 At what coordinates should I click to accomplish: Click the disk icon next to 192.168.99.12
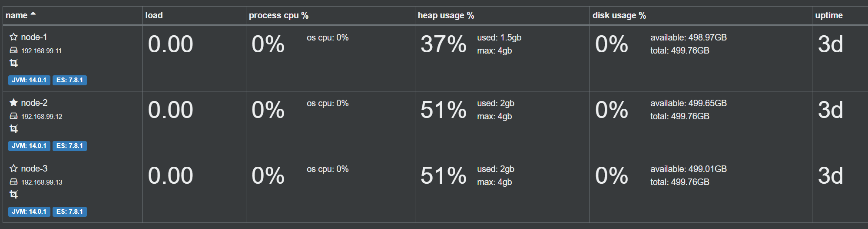pyautogui.click(x=13, y=116)
